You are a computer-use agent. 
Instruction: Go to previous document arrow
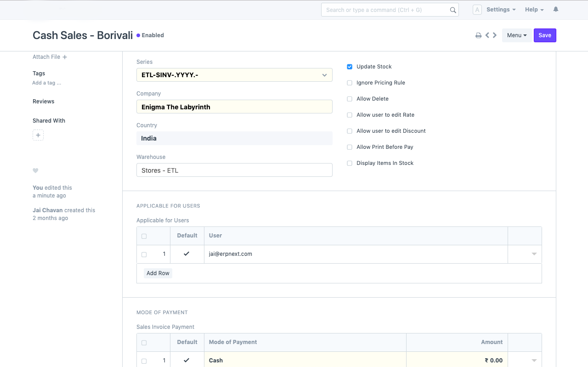point(487,35)
